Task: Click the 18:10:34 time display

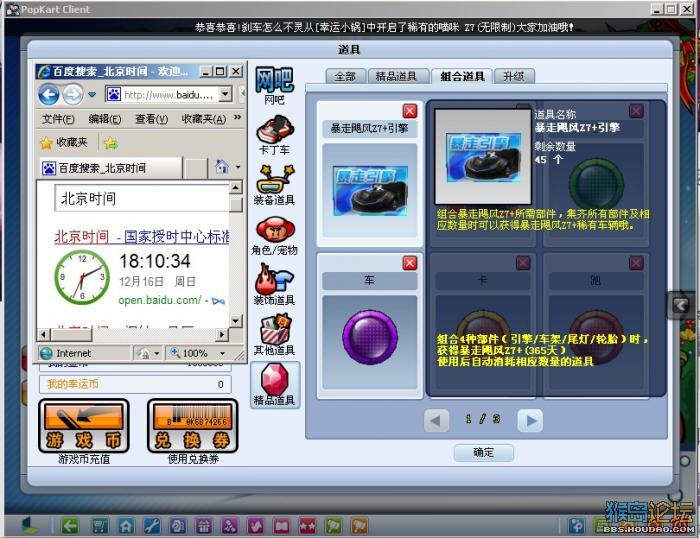Action: pyautogui.click(x=154, y=261)
